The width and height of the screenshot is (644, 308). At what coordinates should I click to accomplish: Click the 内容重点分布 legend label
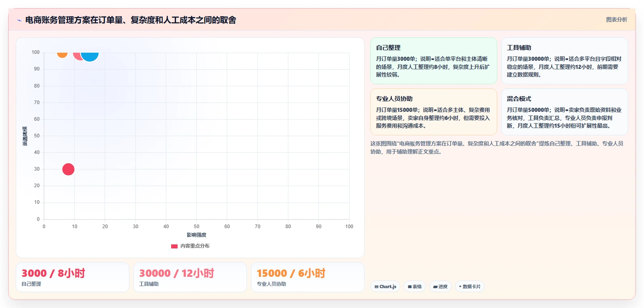pos(195,246)
